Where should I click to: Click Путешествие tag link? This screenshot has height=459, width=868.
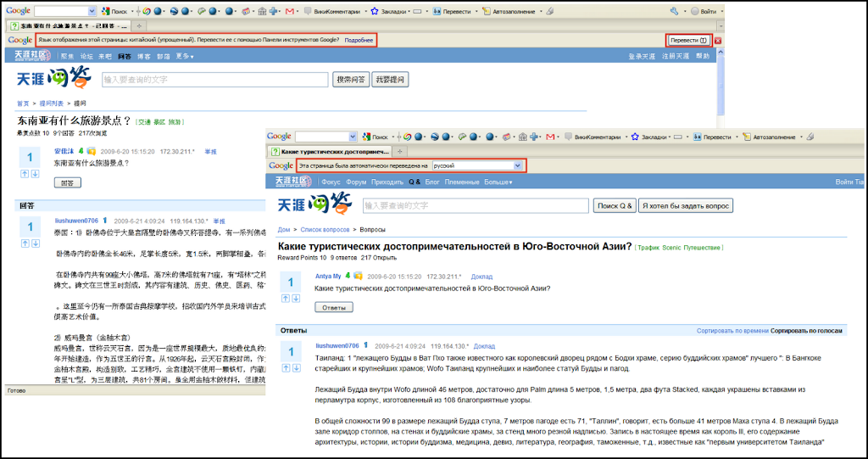point(702,247)
